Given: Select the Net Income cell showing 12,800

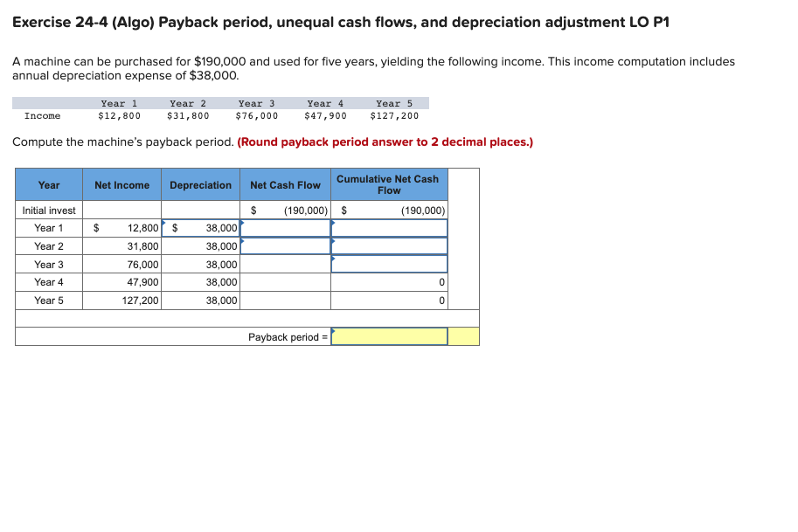Looking at the screenshot, I should pos(122,227).
